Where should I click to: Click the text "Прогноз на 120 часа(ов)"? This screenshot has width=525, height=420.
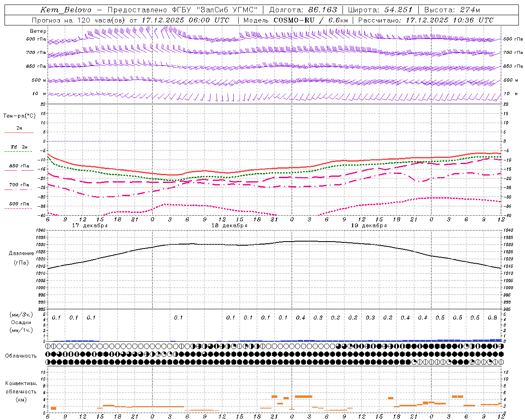tap(79, 20)
